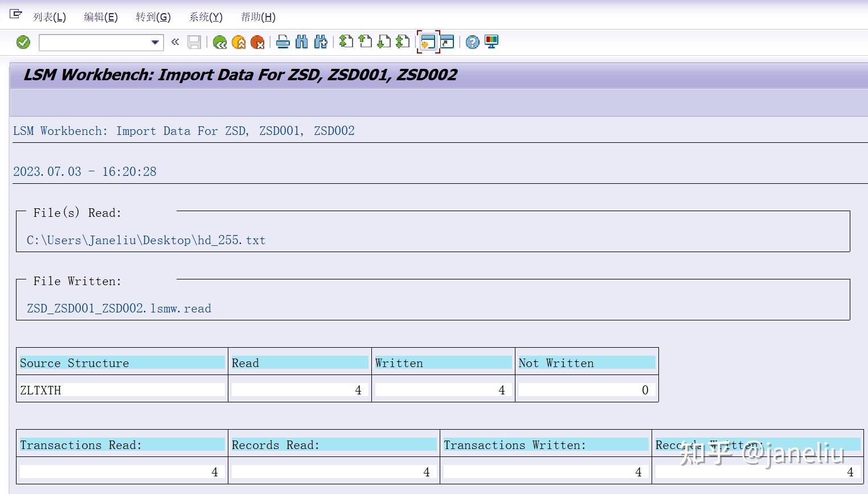The width and height of the screenshot is (868, 494).
Task: Open a new SAP session with the Create Session icon
Action: tap(428, 42)
